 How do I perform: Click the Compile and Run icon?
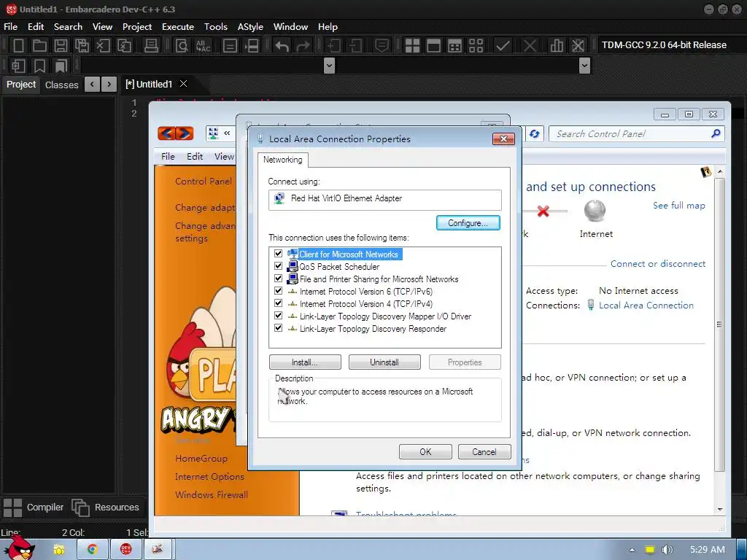pos(455,46)
